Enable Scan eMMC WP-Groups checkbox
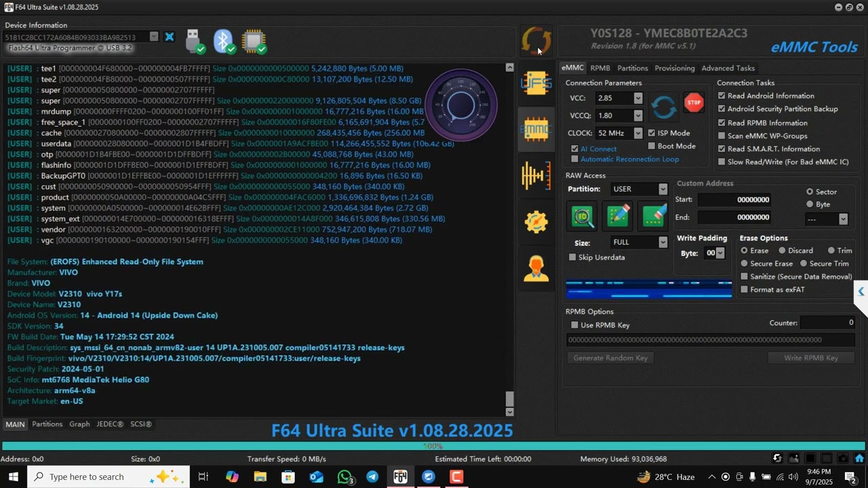 point(722,136)
